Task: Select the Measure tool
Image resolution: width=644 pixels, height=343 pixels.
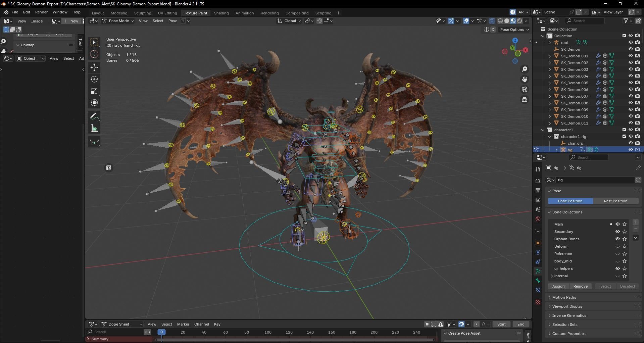Action: (94, 128)
